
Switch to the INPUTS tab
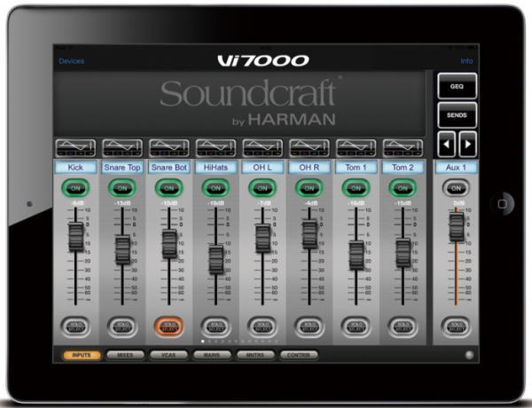(x=82, y=355)
